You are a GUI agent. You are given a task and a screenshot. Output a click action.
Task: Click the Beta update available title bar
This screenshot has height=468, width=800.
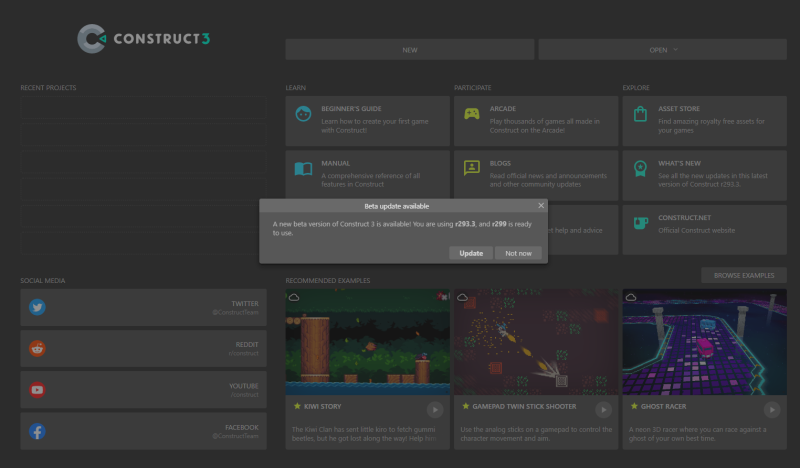pos(396,206)
